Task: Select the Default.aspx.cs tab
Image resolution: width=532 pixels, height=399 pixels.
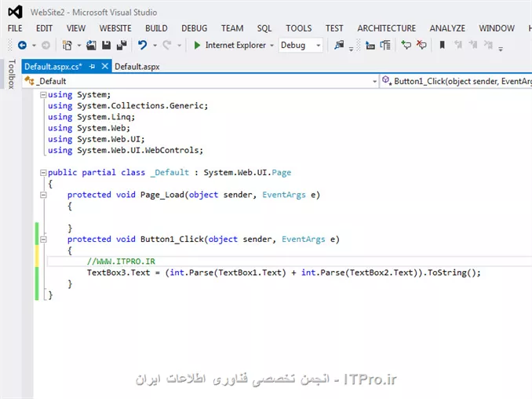Action: click(x=53, y=67)
